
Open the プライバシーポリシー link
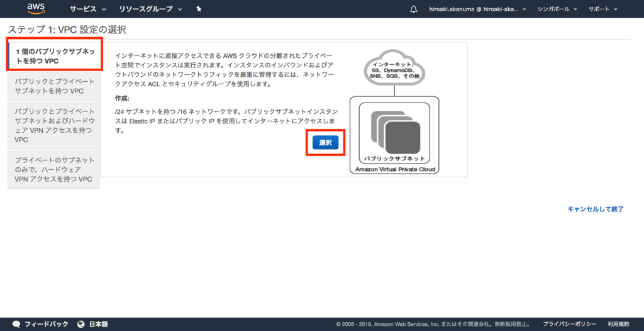tap(570, 324)
